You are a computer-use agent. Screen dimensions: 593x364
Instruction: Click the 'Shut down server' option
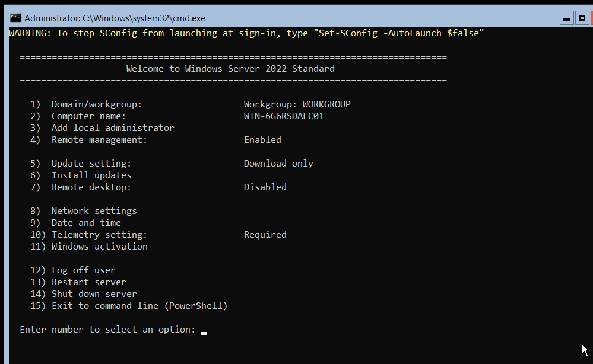(94, 294)
